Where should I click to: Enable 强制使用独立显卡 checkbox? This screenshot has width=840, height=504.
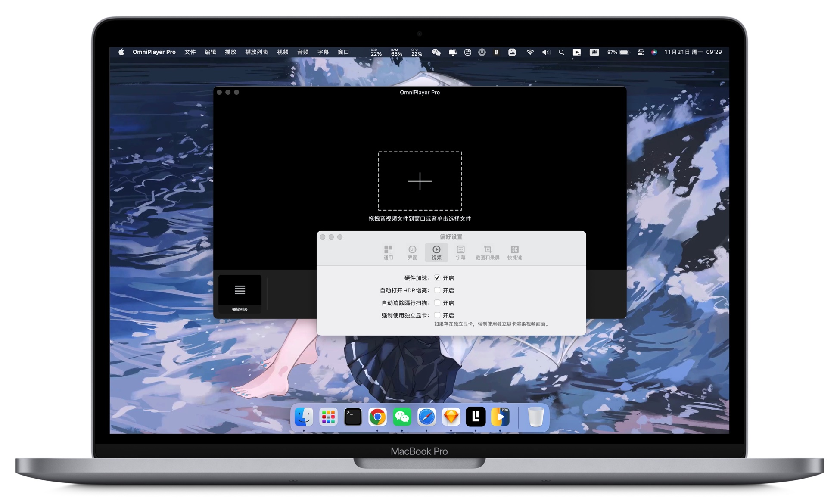[x=437, y=315]
